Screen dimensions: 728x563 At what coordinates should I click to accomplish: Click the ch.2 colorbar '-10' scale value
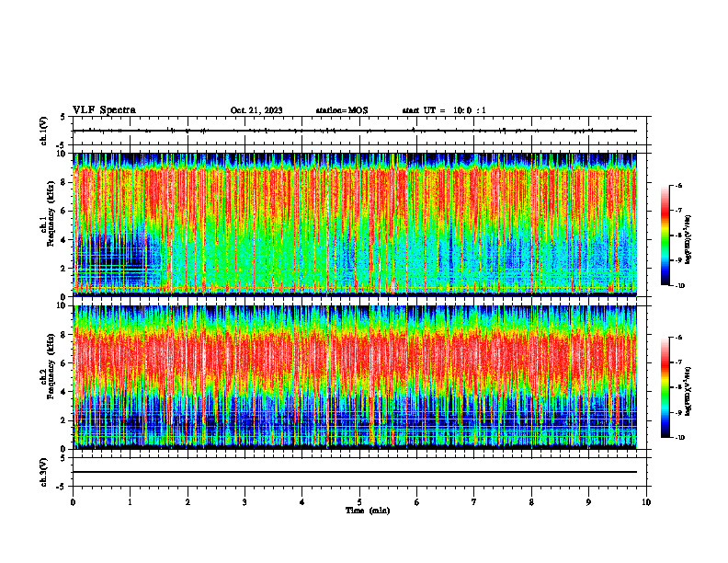(680, 438)
